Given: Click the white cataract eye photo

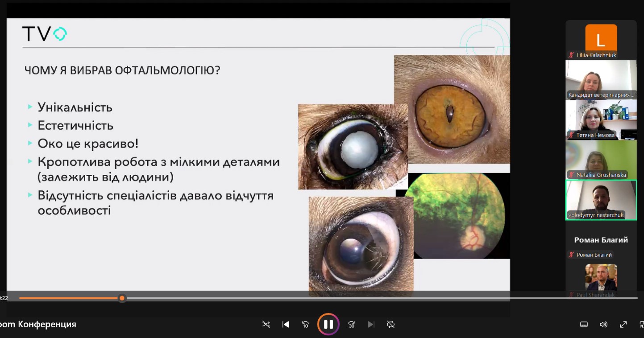Looking at the screenshot, I should click(353, 147).
